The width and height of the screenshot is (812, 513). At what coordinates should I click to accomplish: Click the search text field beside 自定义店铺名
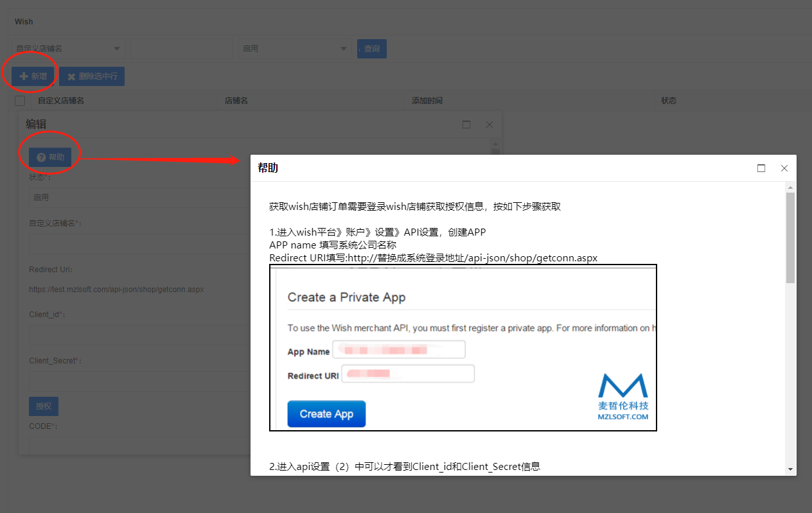click(182, 49)
